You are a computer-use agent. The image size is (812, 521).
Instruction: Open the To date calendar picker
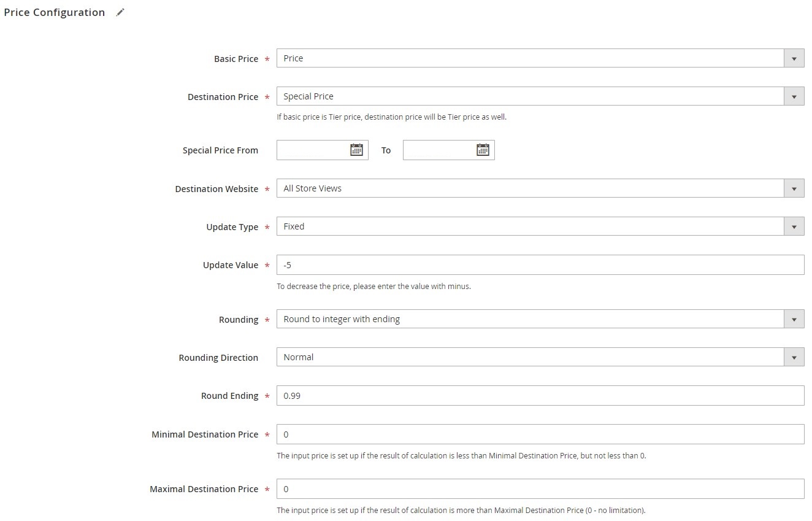[x=483, y=150]
